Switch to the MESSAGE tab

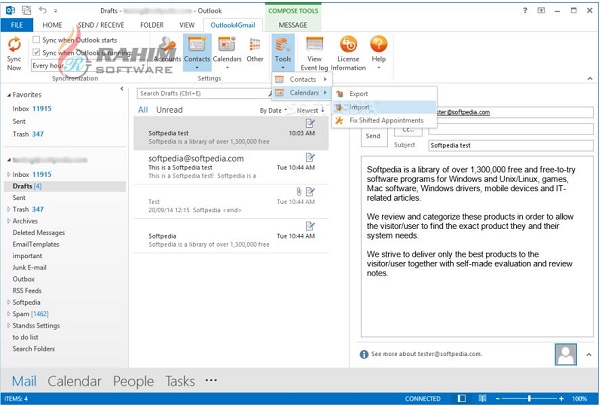pos(293,25)
